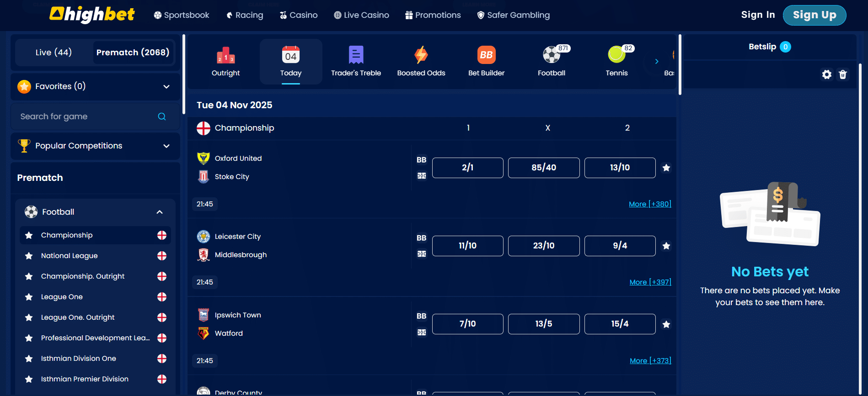The width and height of the screenshot is (868, 396).
Task: Expand the Favorites (0) section
Action: pyautogui.click(x=166, y=87)
